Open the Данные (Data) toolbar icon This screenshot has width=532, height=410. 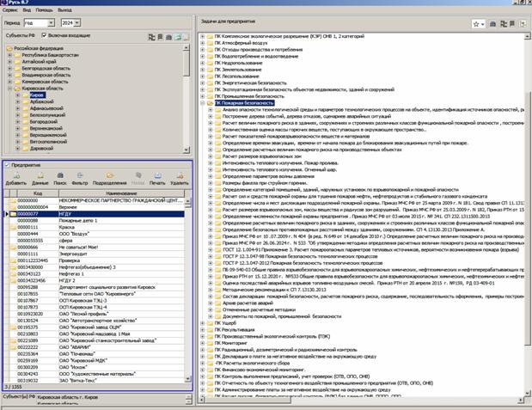(x=40, y=175)
